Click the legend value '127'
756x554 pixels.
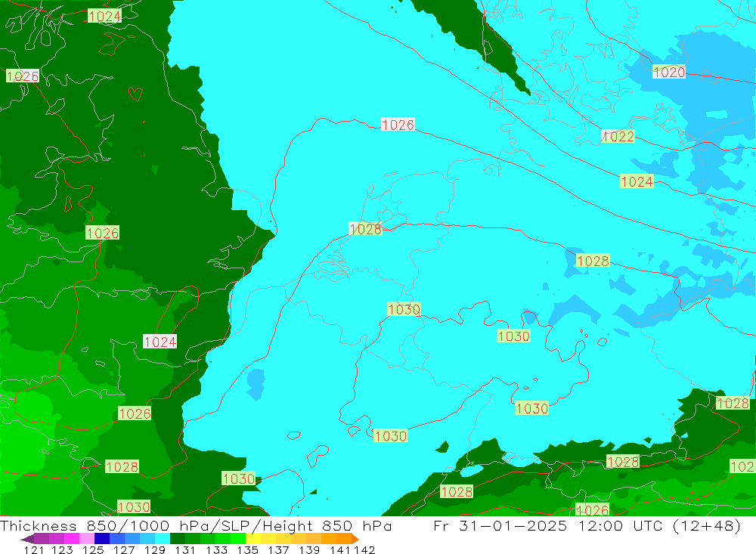(x=124, y=549)
